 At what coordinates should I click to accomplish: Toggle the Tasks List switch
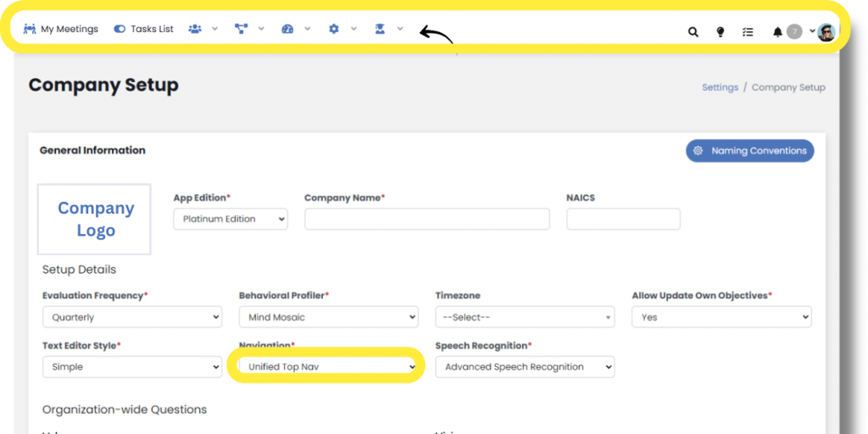pyautogui.click(x=120, y=29)
